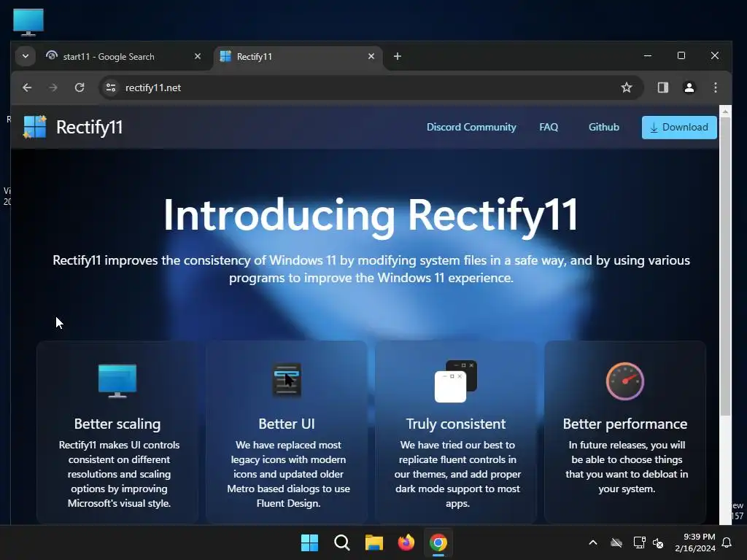
Task: Open taskbar Search
Action: click(341, 542)
